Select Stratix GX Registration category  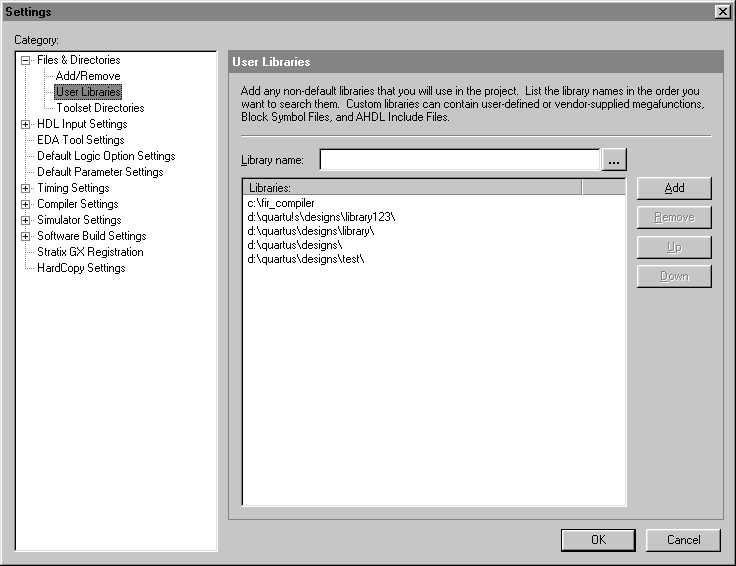pyautogui.click(x=90, y=252)
